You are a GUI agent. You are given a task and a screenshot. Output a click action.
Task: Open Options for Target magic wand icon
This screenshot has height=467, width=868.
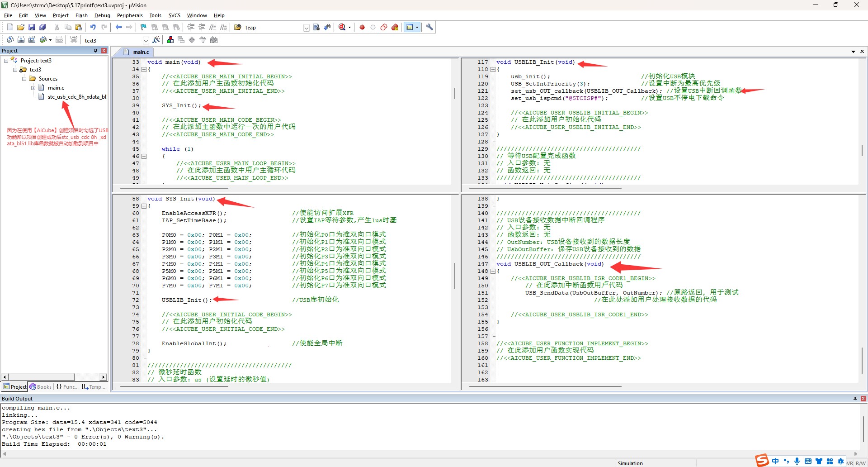click(x=156, y=40)
